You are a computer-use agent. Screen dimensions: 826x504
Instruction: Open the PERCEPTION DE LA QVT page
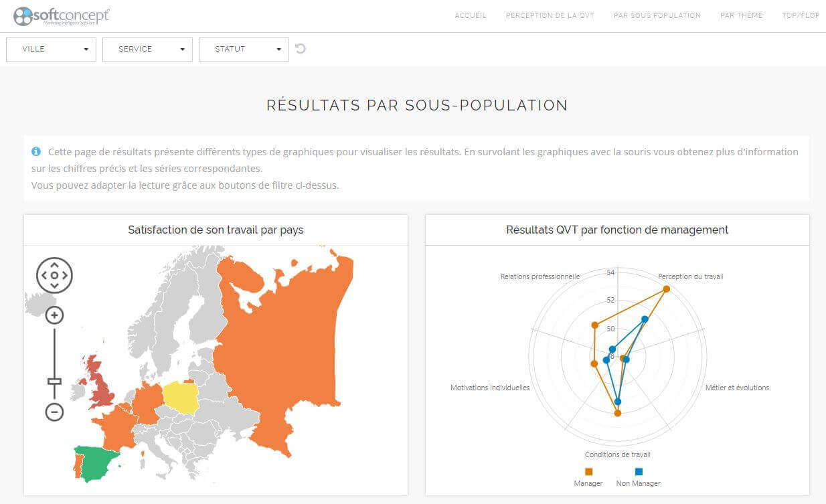coord(550,15)
